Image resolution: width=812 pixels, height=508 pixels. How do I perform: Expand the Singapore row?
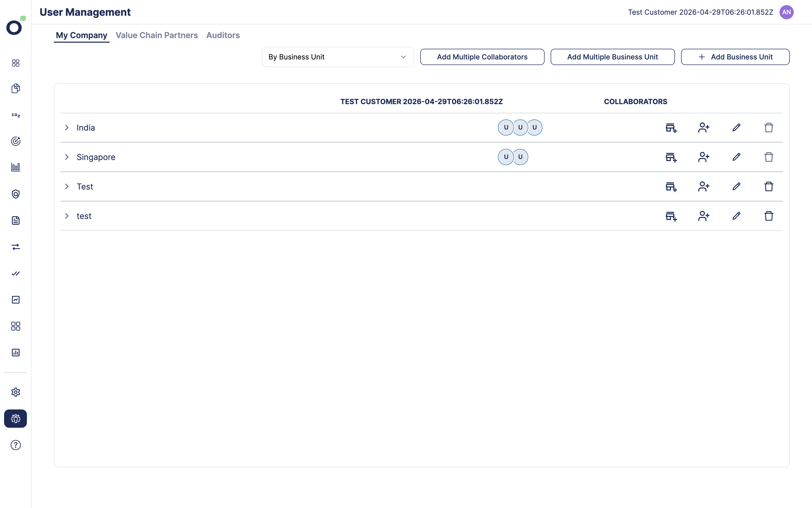(67, 157)
